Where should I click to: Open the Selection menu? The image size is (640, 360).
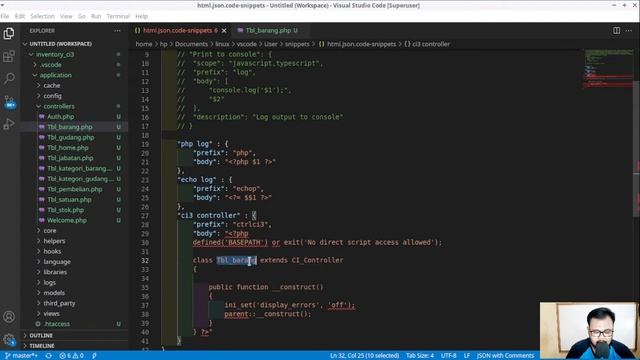[x=42, y=16]
